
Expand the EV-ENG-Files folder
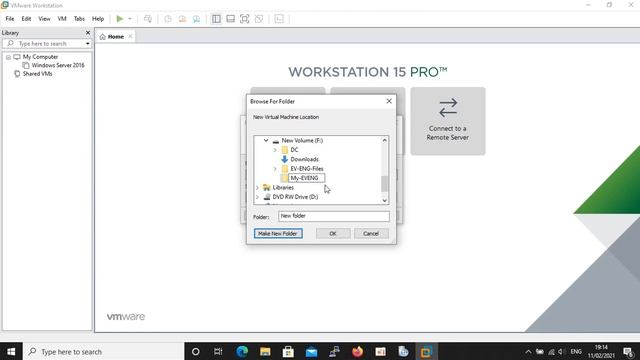[275, 169]
